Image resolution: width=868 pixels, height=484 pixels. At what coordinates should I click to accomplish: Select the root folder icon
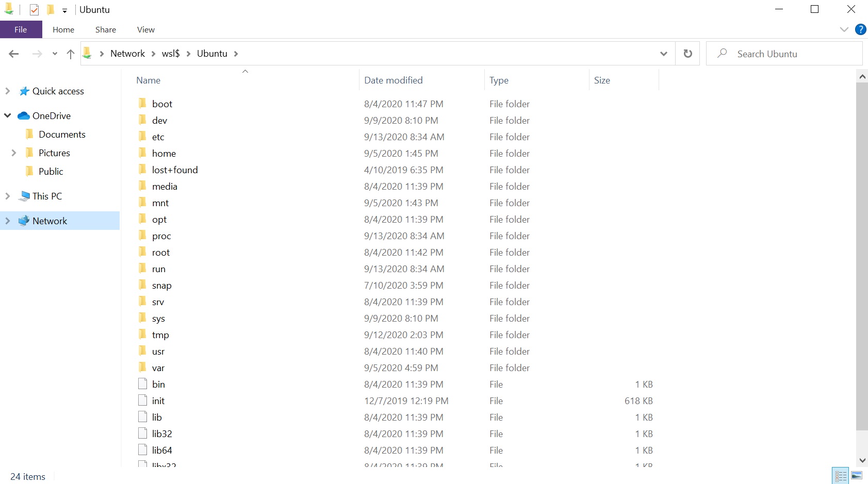142,252
